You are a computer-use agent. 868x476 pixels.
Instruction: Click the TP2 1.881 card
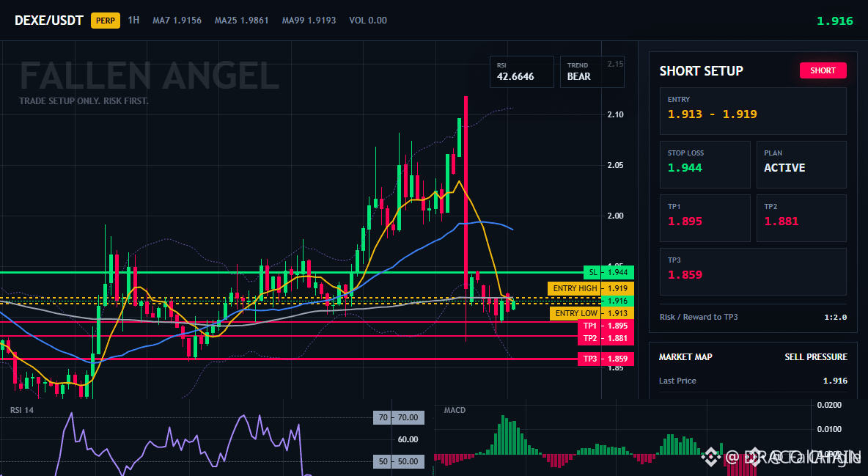801,218
